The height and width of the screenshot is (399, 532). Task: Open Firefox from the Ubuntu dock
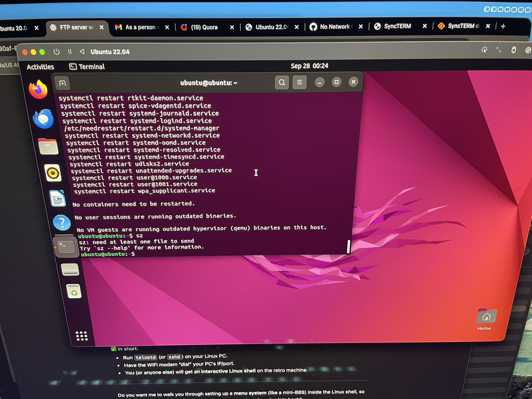tap(38, 89)
